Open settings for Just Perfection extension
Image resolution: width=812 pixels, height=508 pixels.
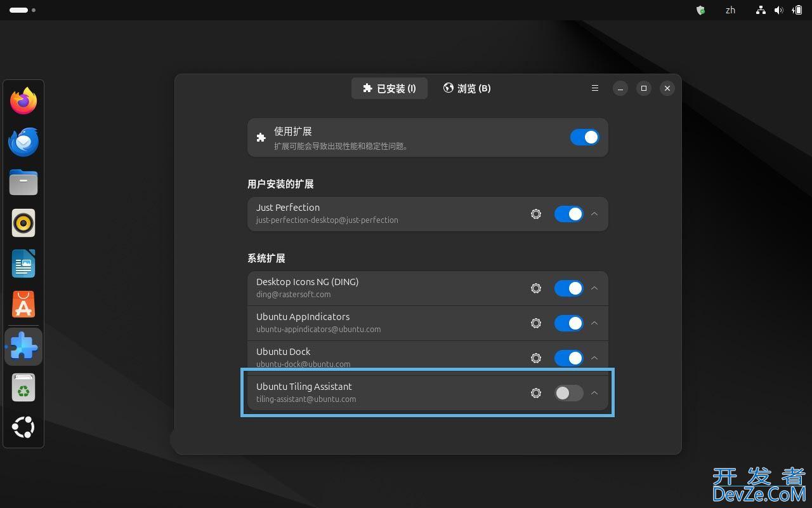pyautogui.click(x=536, y=214)
